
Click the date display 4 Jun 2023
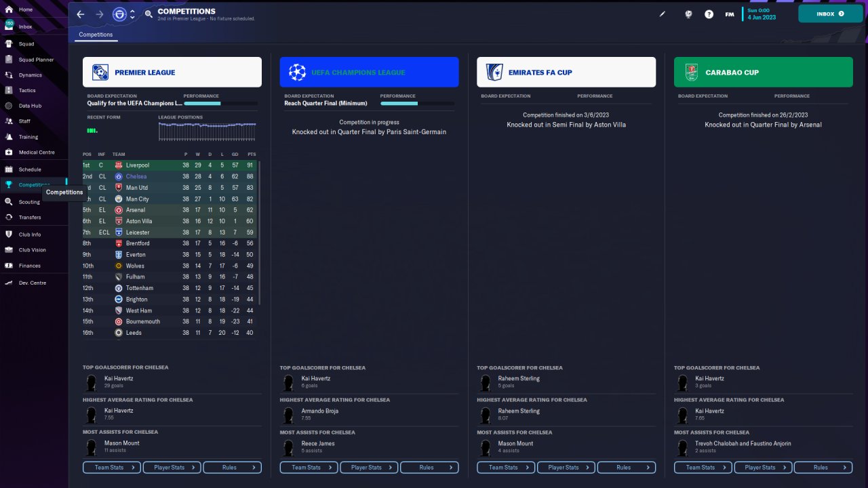pyautogui.click(x=761, y=18)
